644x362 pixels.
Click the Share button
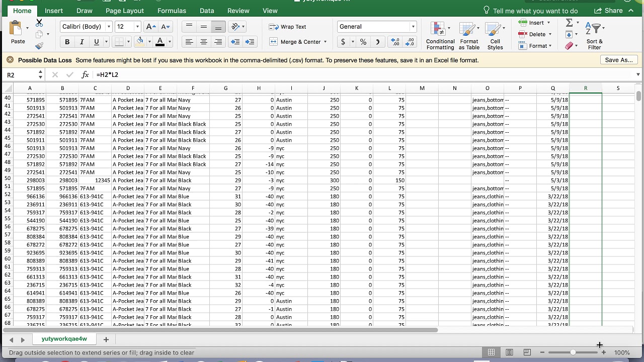point(608,11)
